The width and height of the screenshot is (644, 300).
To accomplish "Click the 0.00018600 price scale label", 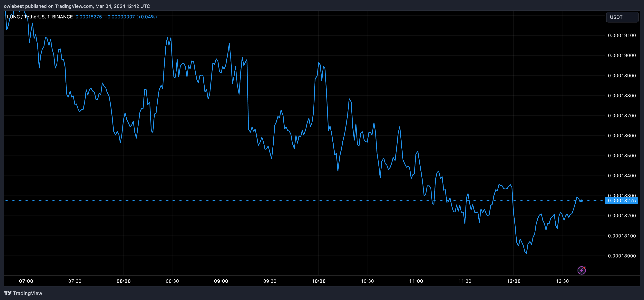I will click(622, 136).
